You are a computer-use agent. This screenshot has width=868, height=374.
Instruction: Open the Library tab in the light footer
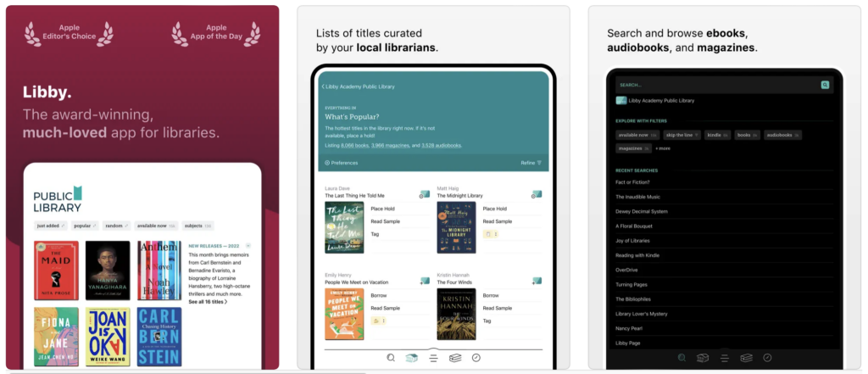pos(411,358)
